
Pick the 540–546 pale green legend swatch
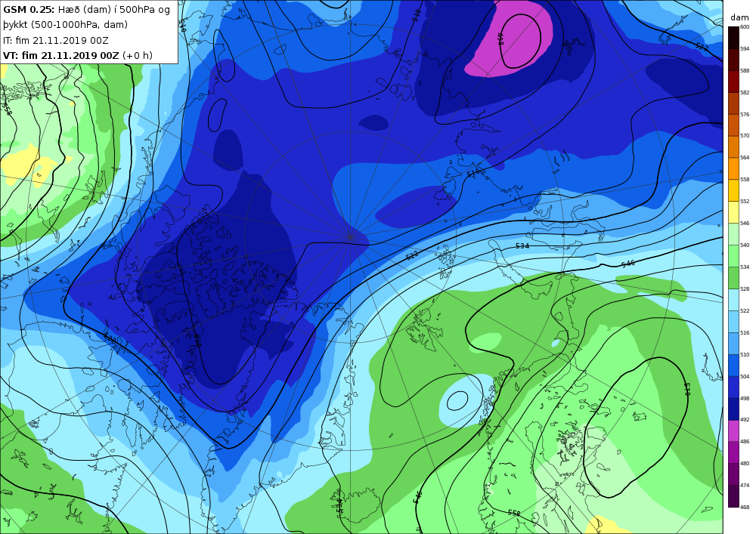733,234
